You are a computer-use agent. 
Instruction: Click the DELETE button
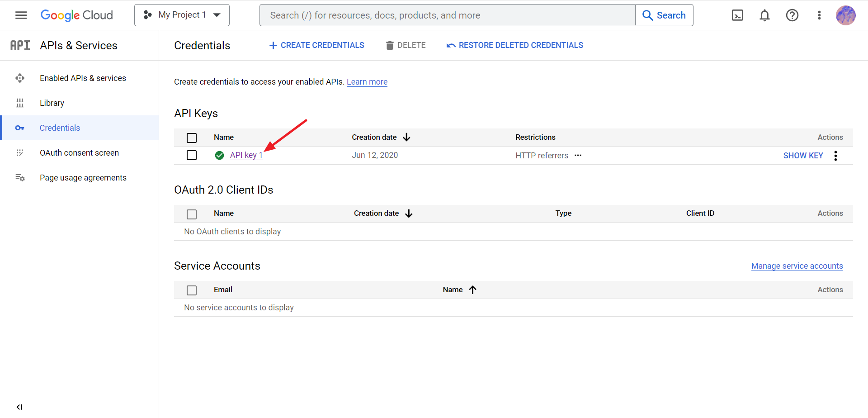point(406,45)
